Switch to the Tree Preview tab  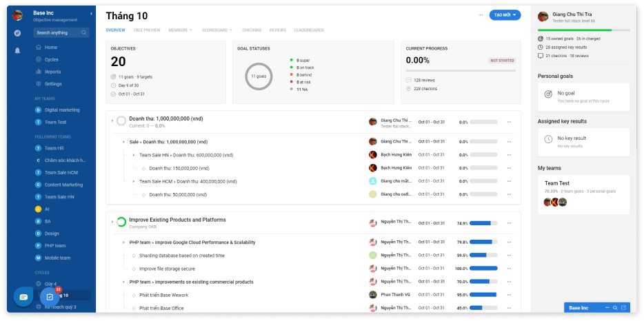click(x=147, y=30)
